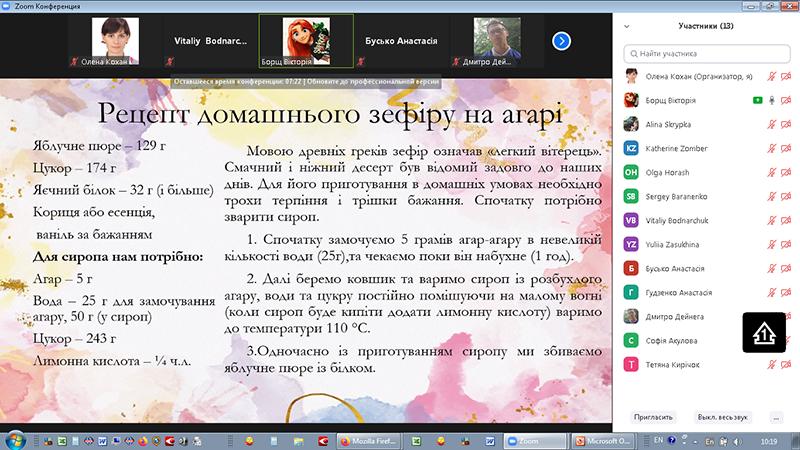The height and width of the screenshot is (450, 800).
Task: Click the volume speaker tray icon
Action: 737,441
